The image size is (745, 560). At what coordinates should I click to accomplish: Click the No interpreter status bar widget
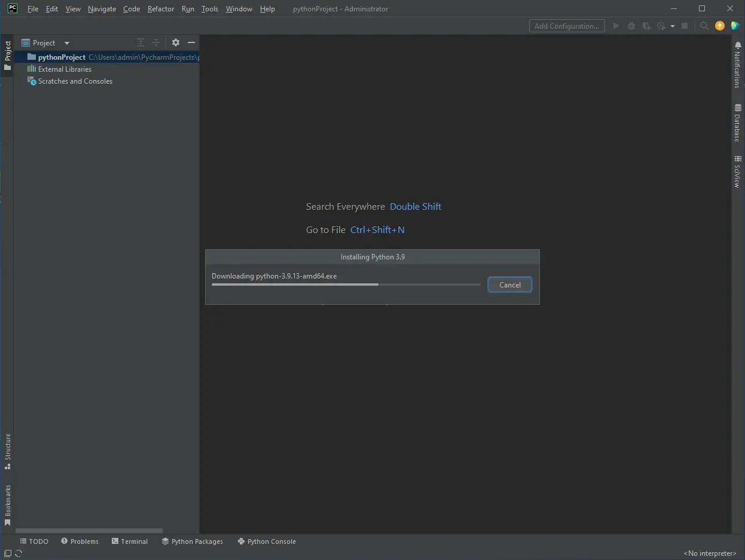pos(710,553)
